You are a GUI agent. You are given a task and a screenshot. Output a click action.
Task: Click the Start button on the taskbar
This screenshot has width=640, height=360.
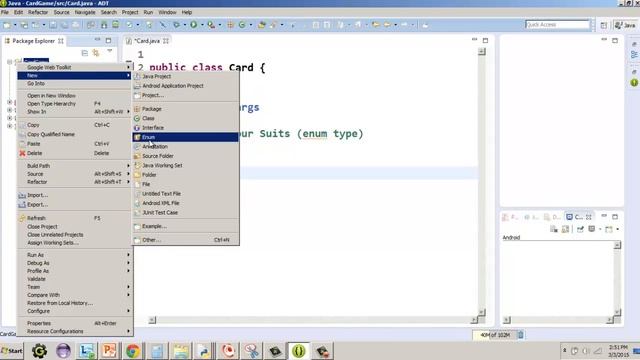pos(12,351)
